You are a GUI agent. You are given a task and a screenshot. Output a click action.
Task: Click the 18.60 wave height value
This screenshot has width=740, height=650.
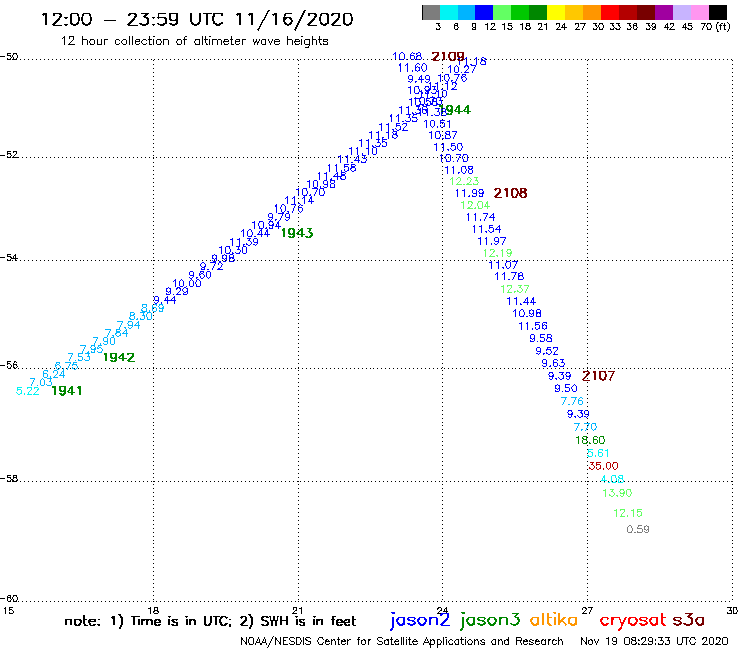click(x=590, y=440)
